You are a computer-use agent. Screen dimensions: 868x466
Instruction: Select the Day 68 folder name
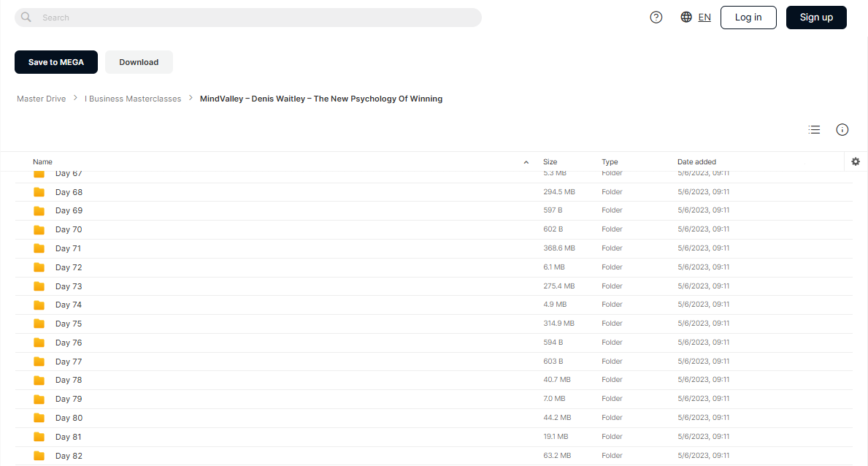click(69, 192)
